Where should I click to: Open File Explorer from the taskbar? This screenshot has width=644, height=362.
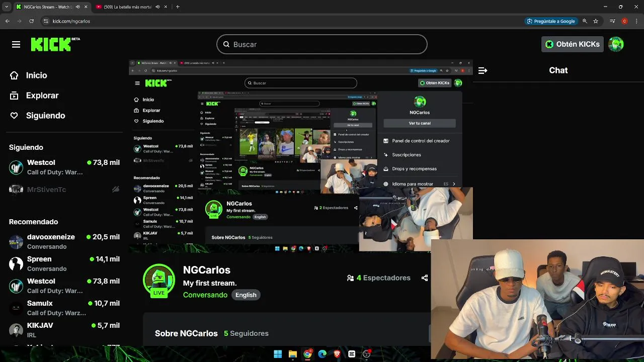[x=292, y=354]
